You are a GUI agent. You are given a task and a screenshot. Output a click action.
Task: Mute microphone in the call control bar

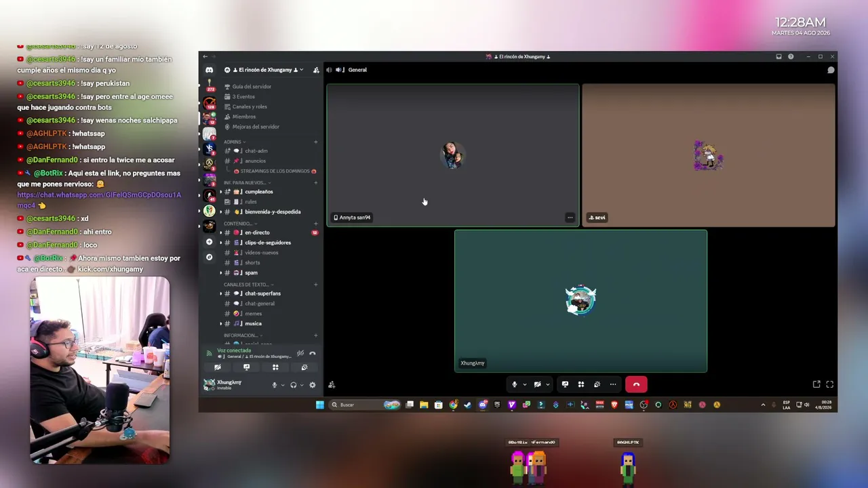coord(515,384)
